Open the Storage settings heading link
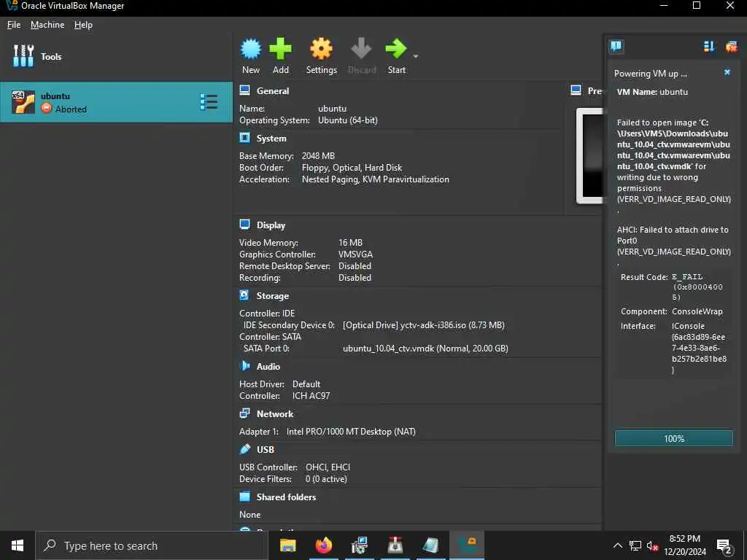This screenshot has width=747, height=560. 273,296
